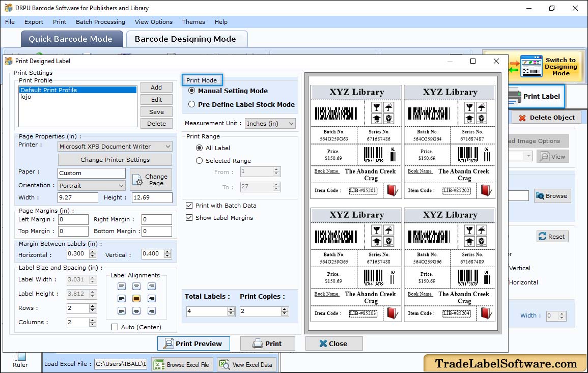588x373 pixels.
Task: Click the Print Preview button
Action: 193,344
